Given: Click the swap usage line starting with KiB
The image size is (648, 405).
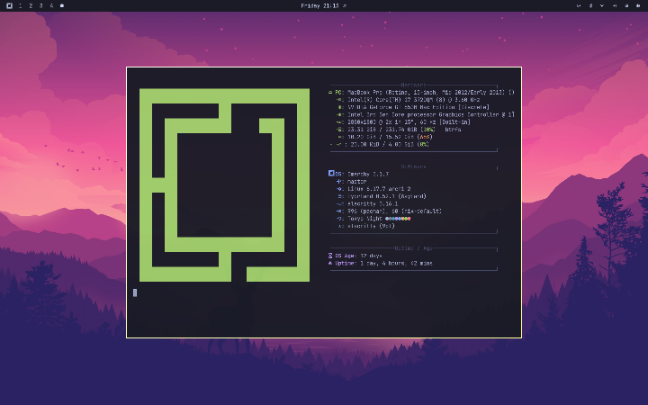Looking at the screenshot, I should (379, 145).
